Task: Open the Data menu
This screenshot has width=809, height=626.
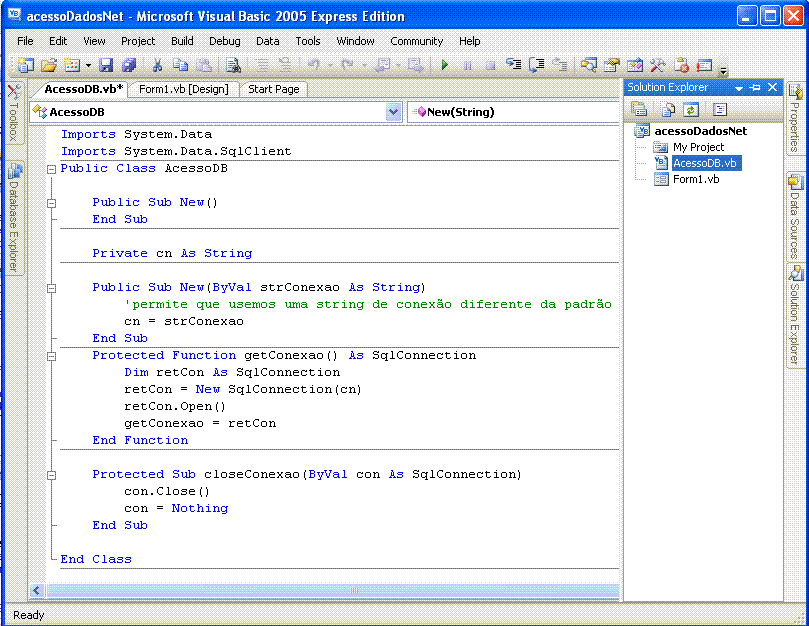Action: 267,41
